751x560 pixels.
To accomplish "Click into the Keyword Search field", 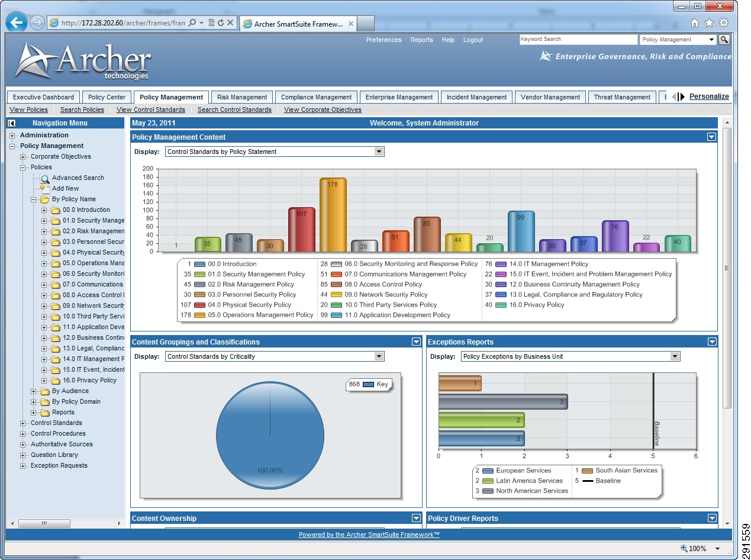I will (579, 40).
